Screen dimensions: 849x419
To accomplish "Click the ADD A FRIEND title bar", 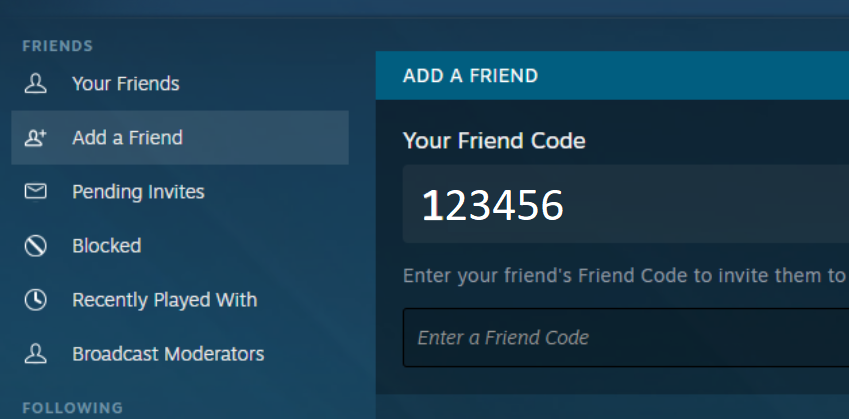I will pos(612,75).
